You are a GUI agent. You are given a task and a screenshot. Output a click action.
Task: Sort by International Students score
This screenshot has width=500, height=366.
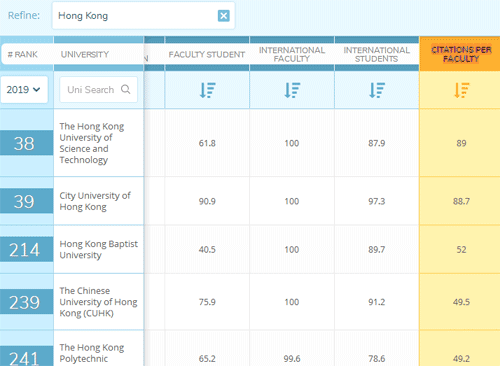pyautogui.click(x=377, y=90)
